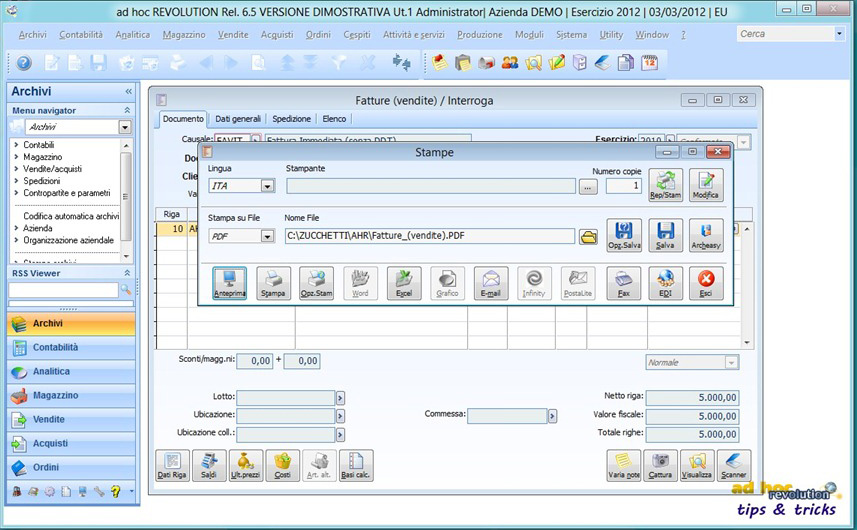Click the Scanner button
857x530 pixels.
(733, 466)
